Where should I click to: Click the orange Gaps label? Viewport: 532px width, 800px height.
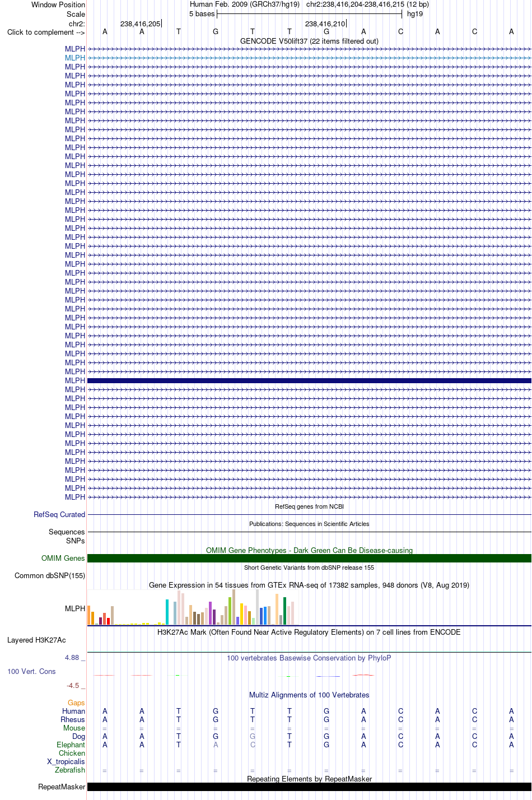[76, 703]
